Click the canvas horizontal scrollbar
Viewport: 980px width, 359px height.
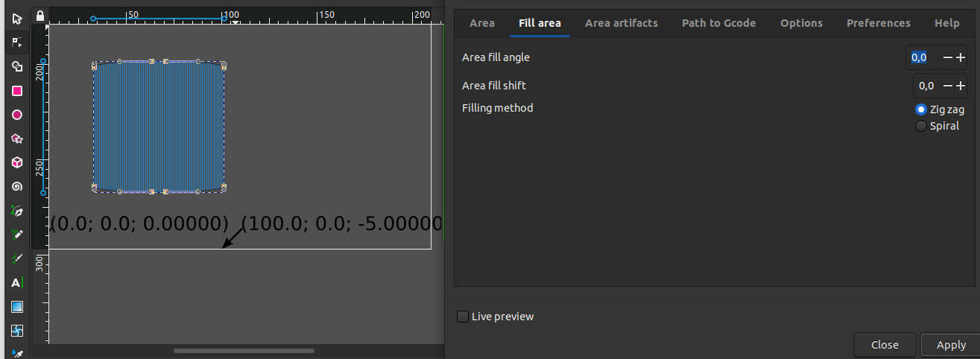[243, 350]
